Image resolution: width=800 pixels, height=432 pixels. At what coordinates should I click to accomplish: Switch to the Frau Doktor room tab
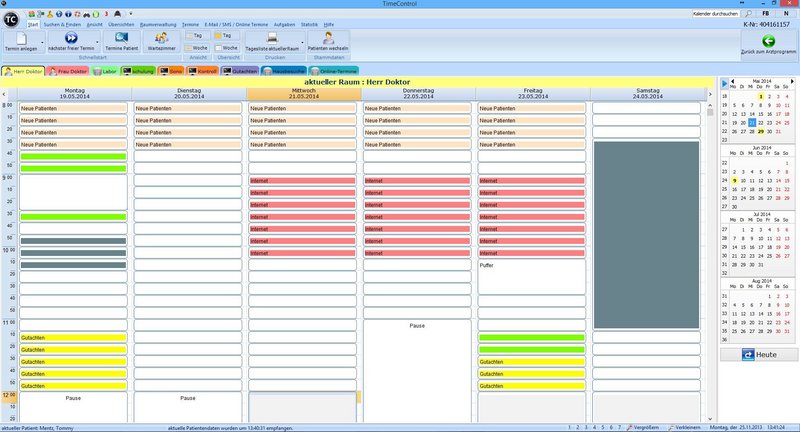(64, 71)
